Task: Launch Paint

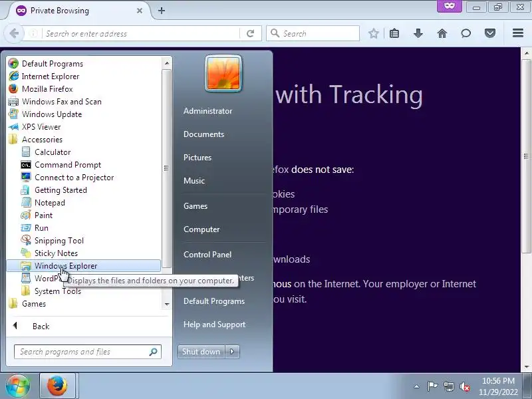Action: [84, 215]
